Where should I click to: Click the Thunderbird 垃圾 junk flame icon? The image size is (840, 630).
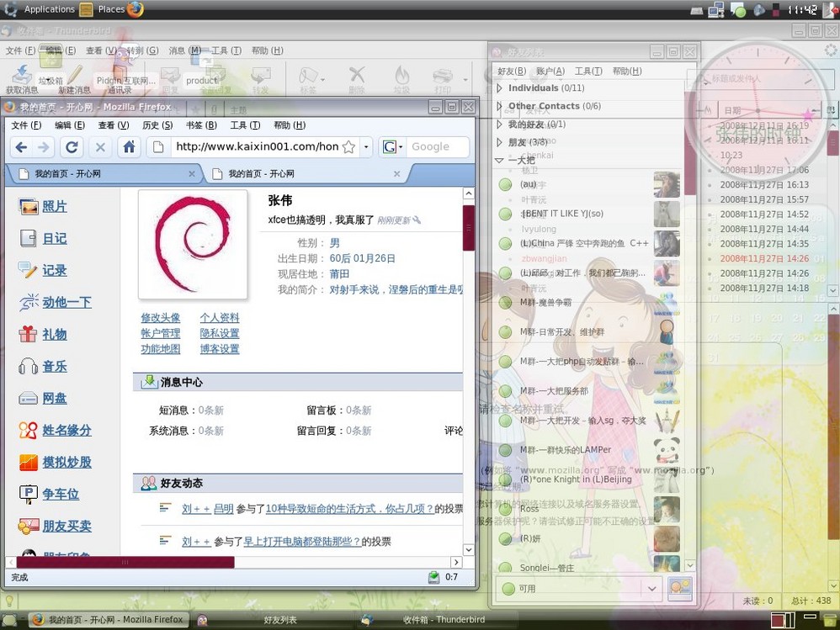(401, 75)
